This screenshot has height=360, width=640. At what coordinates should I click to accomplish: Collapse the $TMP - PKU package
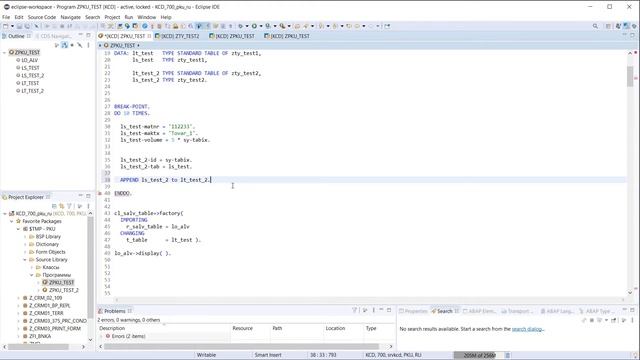(18, 229)
